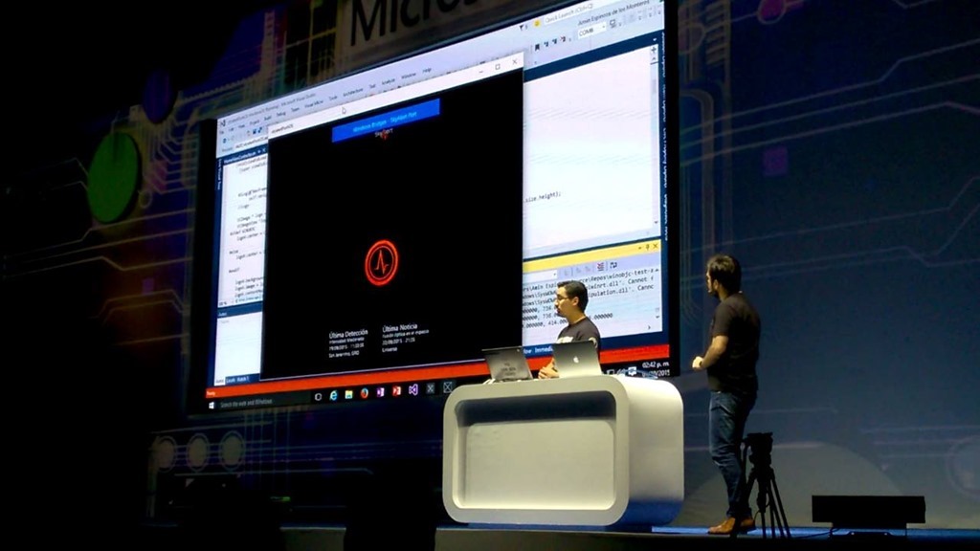
Task: Toggle word wrap in the Output panel
Action: (613, 266)
